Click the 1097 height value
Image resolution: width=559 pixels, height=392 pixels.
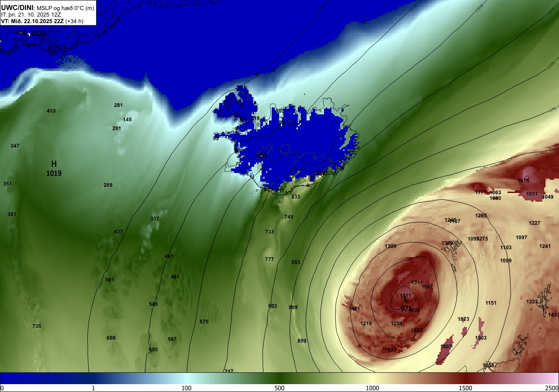[x=521, y=237]
